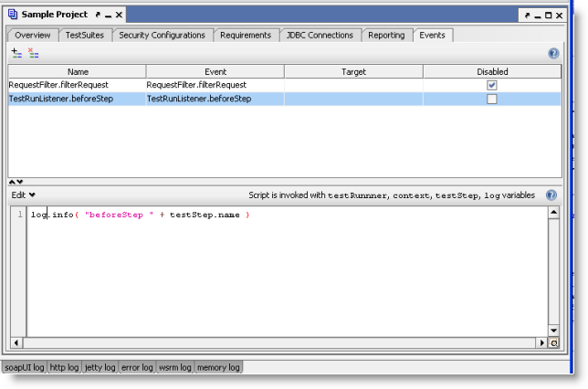
Task: Show the jetty log
Action: click(x=100, y=367)
